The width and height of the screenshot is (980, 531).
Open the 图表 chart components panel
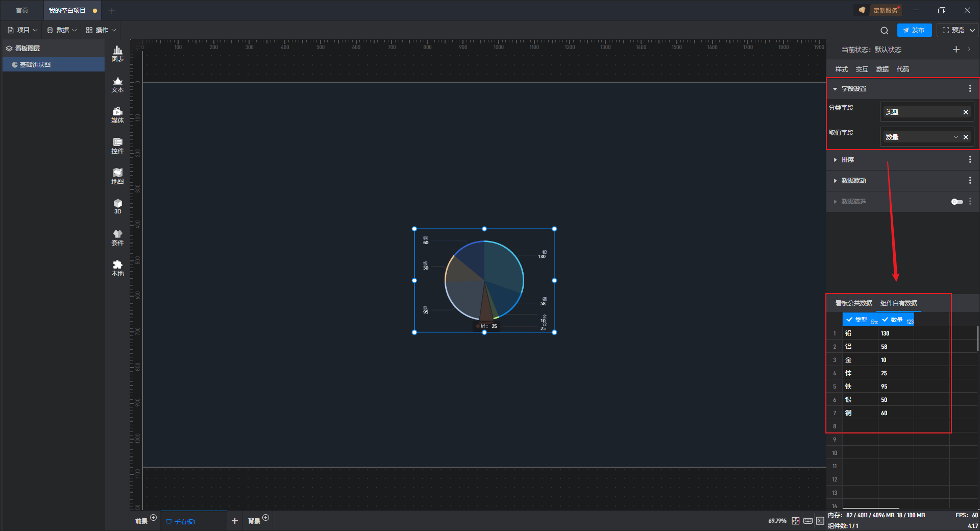(x=117, y=54)
